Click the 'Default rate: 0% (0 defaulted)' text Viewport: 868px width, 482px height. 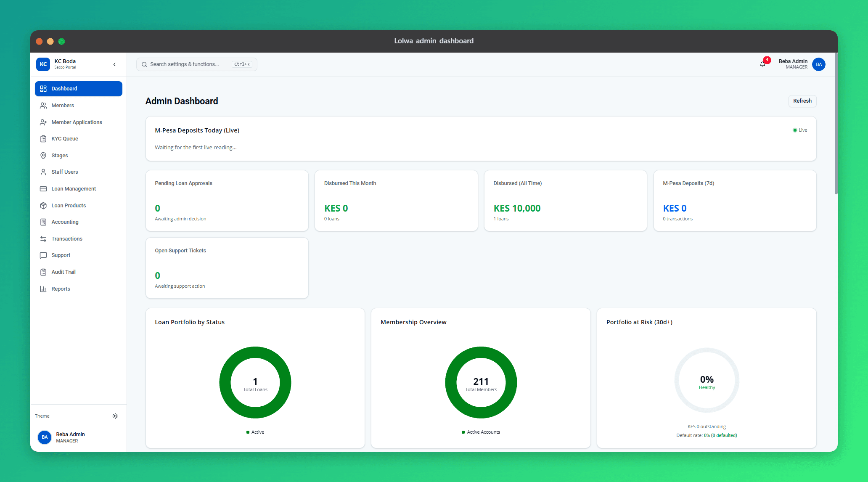(x=707, y=436)
